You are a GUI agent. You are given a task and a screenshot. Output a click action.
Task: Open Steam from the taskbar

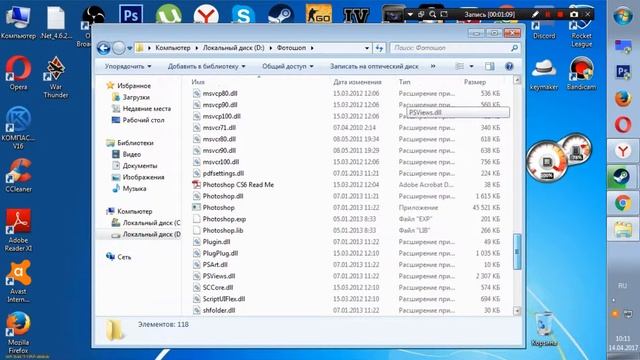click(x=623, y=177)
